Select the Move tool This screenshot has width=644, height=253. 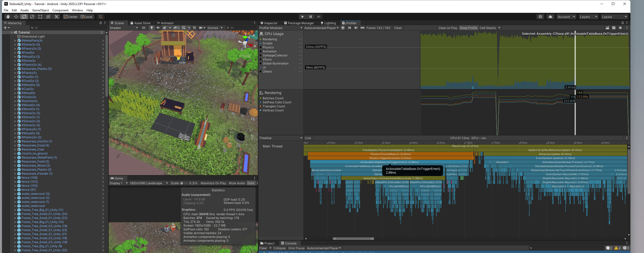16,17
